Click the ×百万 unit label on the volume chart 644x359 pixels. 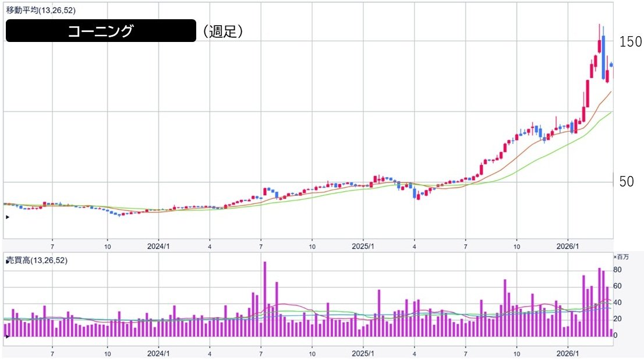(622, 257)
